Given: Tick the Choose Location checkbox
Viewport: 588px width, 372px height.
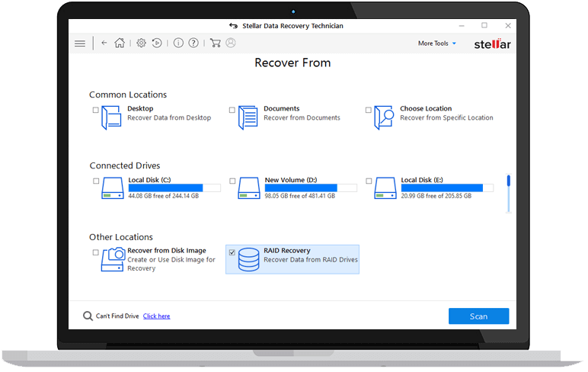Looking at the screenshot, I should (x=368, y=110).
